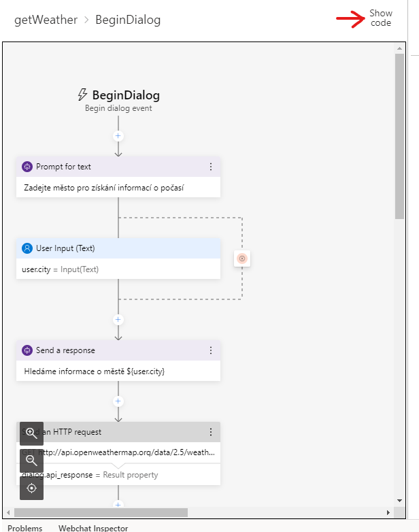Click plus node below BeginDialog trigger
Image resolution: width=419 pixels, height=532 pixels.
(x=118, y=136)
